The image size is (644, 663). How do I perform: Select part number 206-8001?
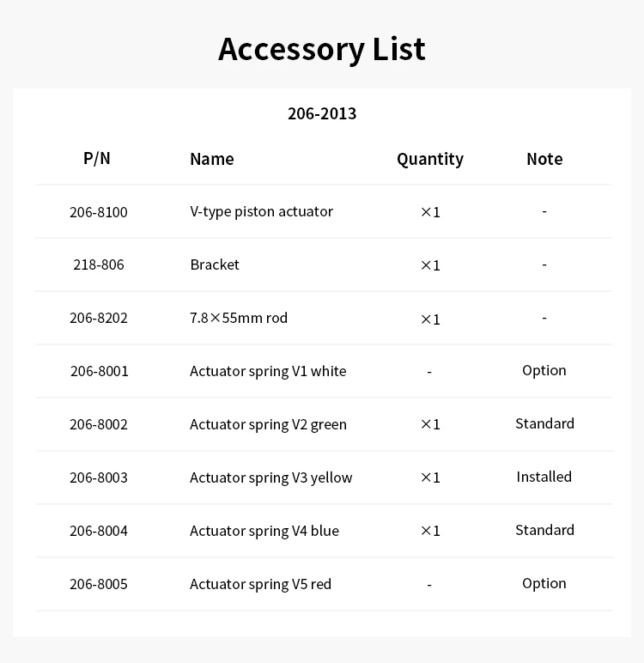coord(99,371)
